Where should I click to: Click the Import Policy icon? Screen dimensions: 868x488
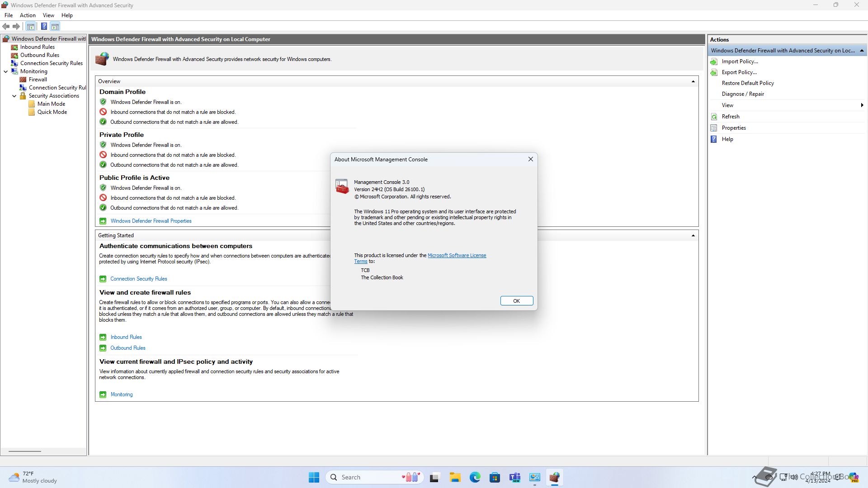714,61
